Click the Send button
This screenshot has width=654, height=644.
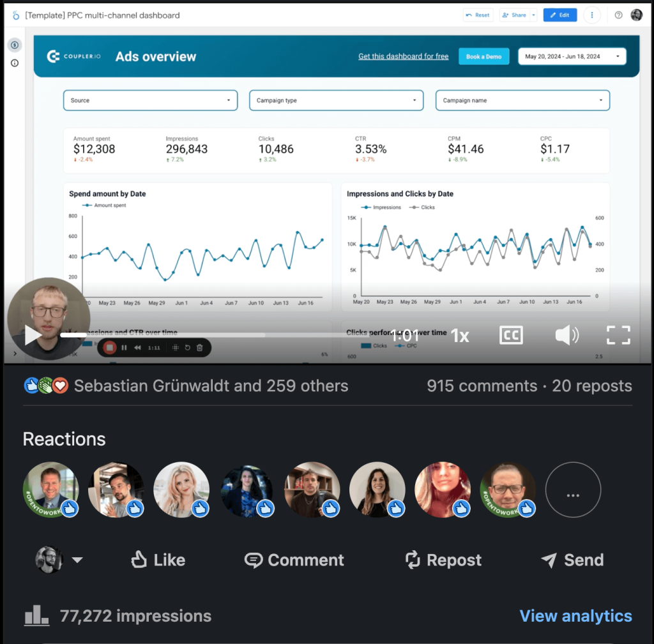(572, 560)
